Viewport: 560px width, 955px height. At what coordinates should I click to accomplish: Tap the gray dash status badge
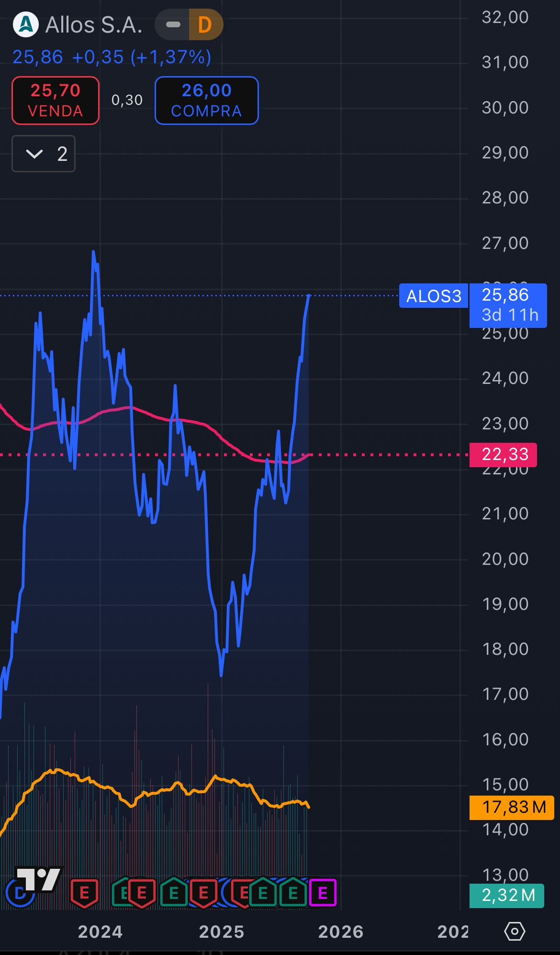(x=173, y=24)
